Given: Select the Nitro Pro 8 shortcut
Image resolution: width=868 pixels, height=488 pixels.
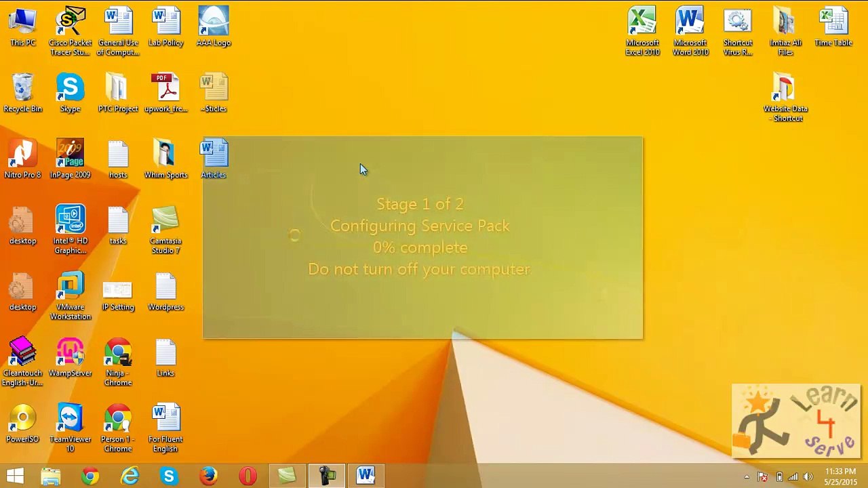Looking at the screenshot, I should click(x=22, y=159).
